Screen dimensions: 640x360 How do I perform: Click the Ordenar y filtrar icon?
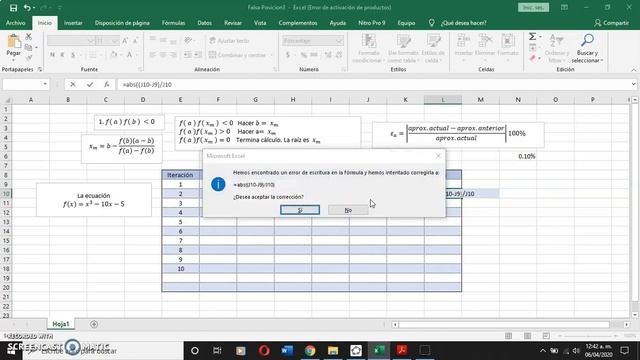click(x=556, y=40)
